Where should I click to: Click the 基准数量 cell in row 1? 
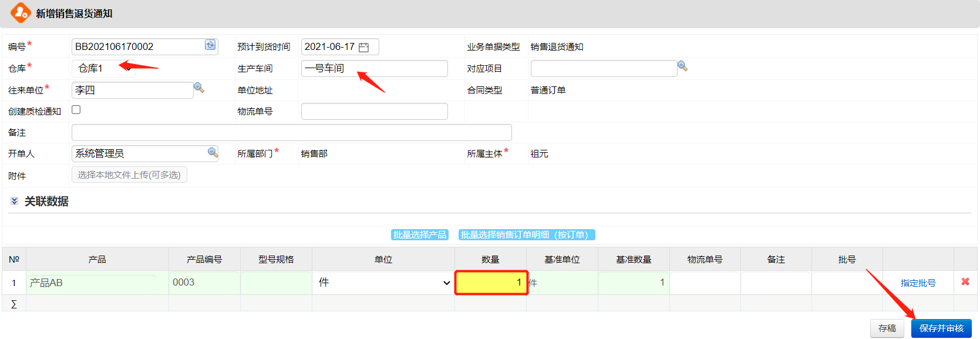(x=634, y=283)
